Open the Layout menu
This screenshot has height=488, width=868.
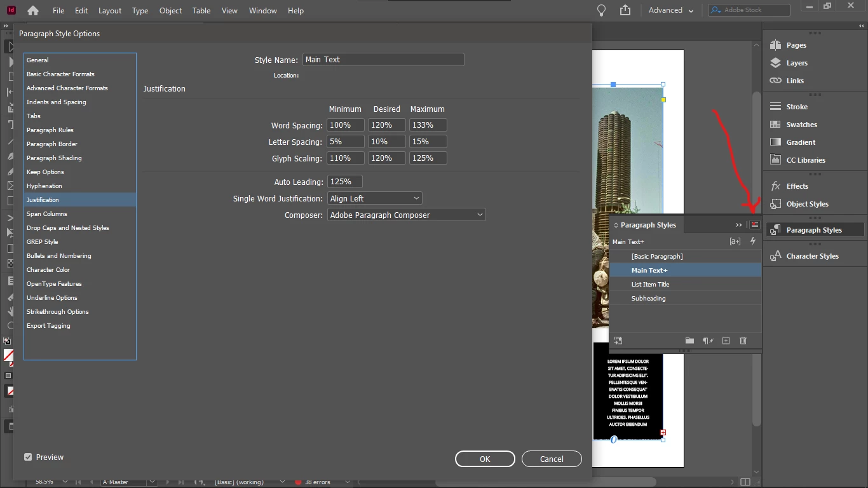[x=110, y=11]
